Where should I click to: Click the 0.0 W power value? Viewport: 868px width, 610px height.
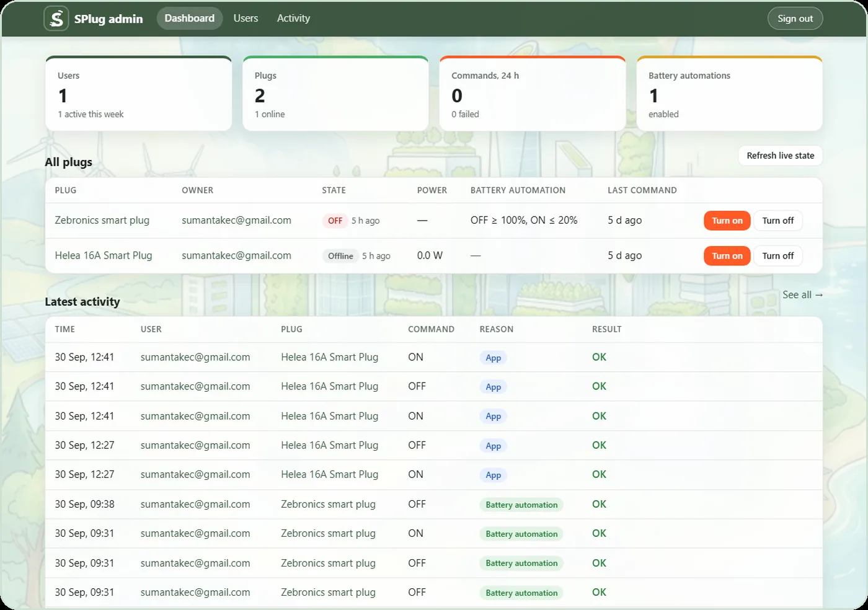[x=430, y=255]
